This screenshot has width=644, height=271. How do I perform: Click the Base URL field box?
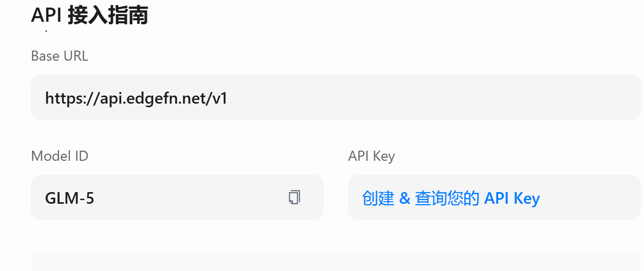(335, 97)
